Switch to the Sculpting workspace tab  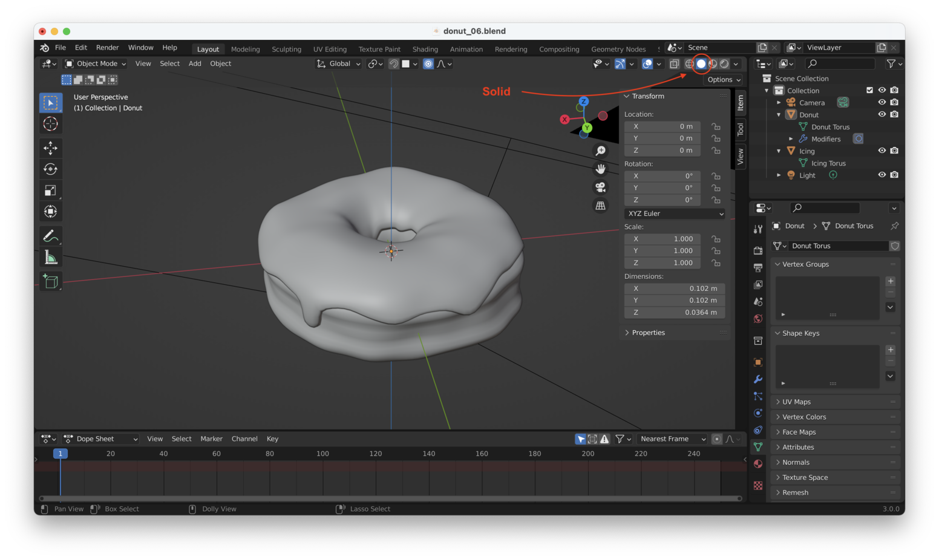286,49
